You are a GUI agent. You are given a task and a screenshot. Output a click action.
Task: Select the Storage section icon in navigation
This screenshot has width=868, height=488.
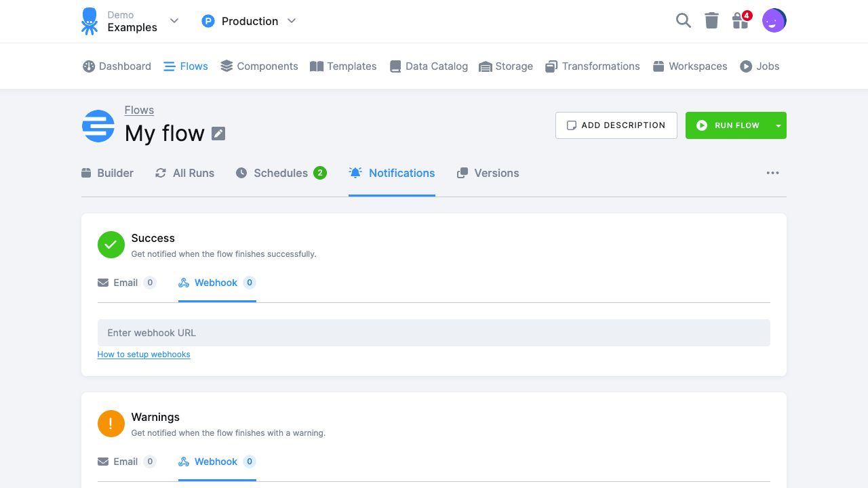[485, 66]
